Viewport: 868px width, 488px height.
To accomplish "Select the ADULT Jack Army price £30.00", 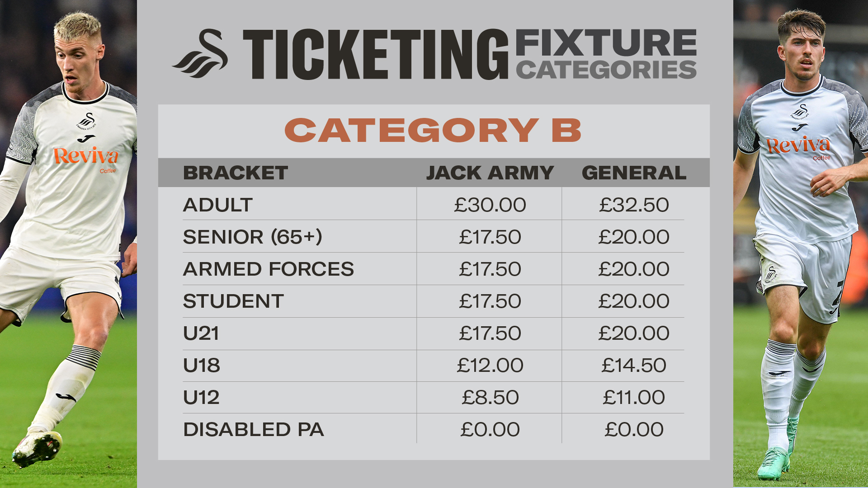I will (490, 205).
